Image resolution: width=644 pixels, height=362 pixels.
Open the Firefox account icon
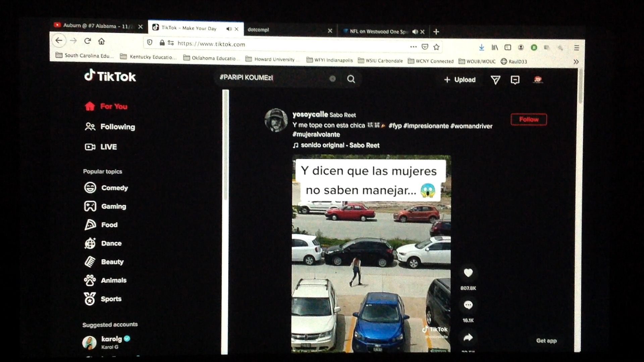(x=521, y=48)
